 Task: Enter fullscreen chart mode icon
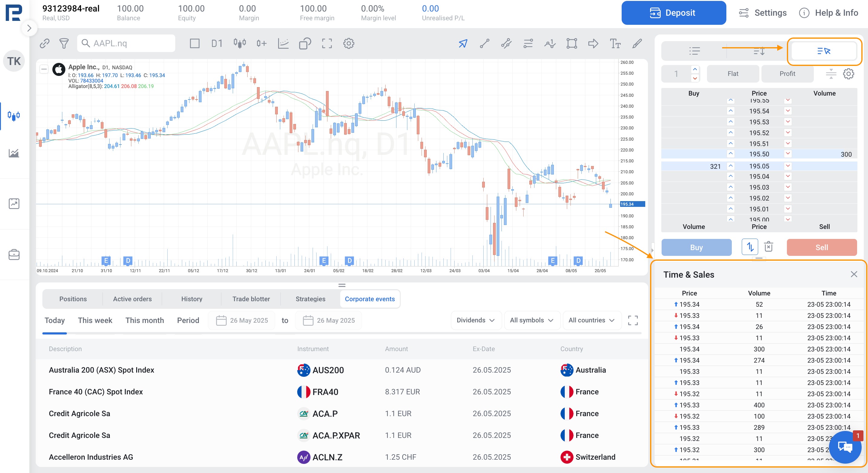[327, 44]
